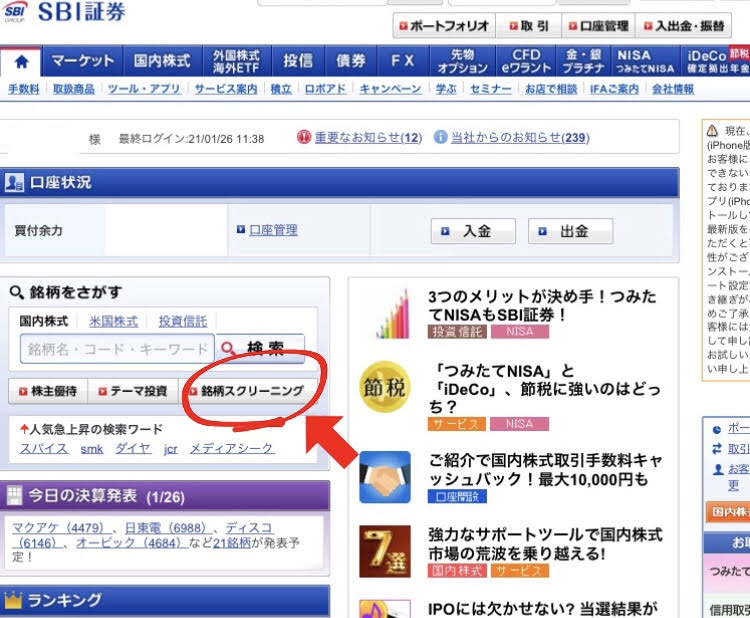Select the FX tab
Viewport: 750px width, 618px height.
point(403,61)
